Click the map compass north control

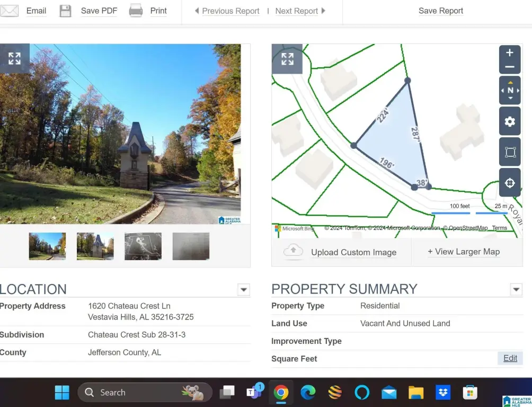[510, 91]
